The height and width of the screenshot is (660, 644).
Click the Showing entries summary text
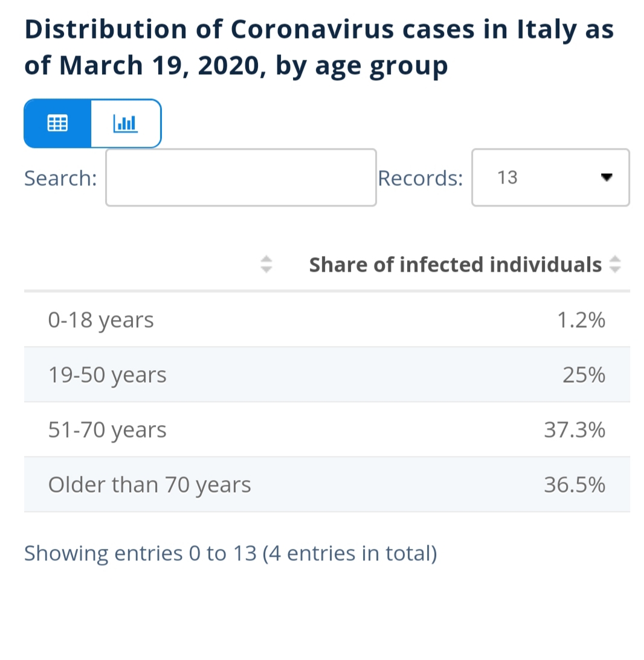click(x=230, y=553)
